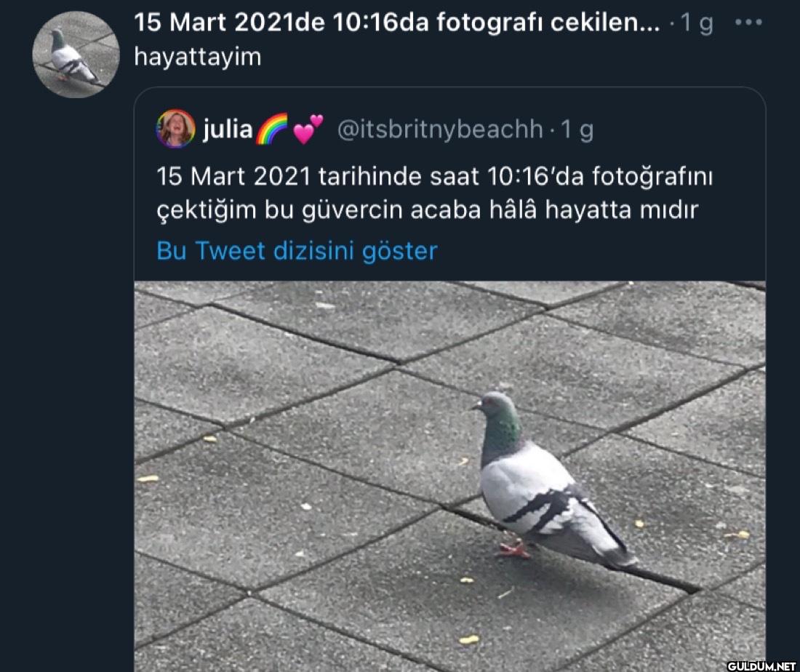Screen dimensions: 800x672
Task: Click the pink hearts emoji beside julia
Action: pyautogui.click(x=308, y=129)
